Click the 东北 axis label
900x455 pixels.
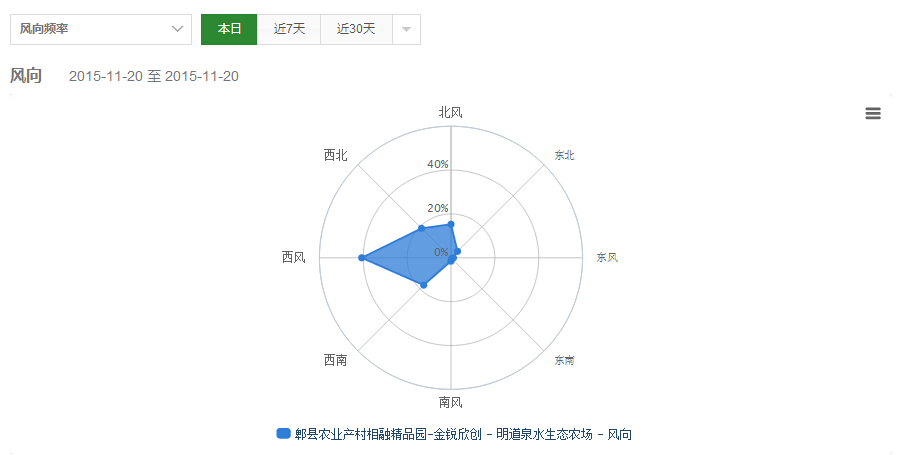(565, 155)
